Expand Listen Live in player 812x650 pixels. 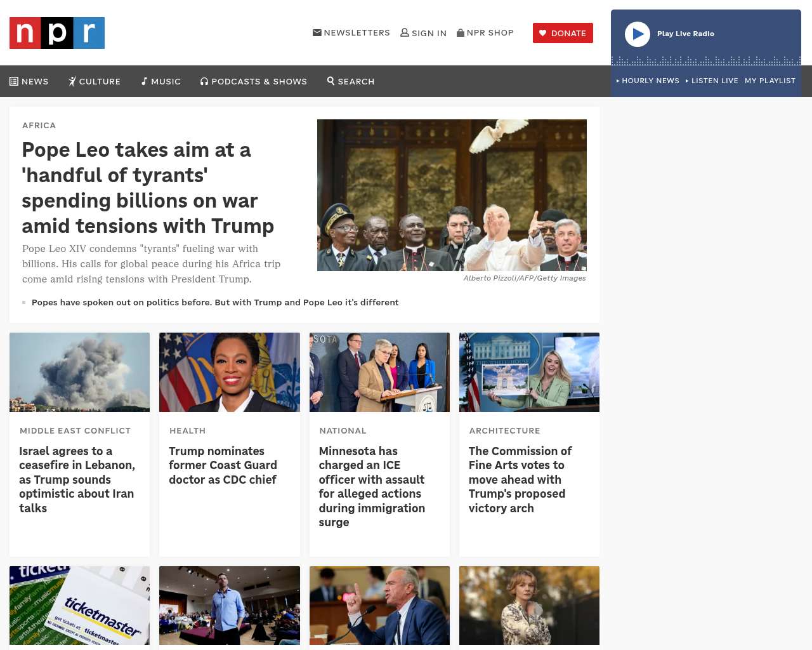(712, 81)
